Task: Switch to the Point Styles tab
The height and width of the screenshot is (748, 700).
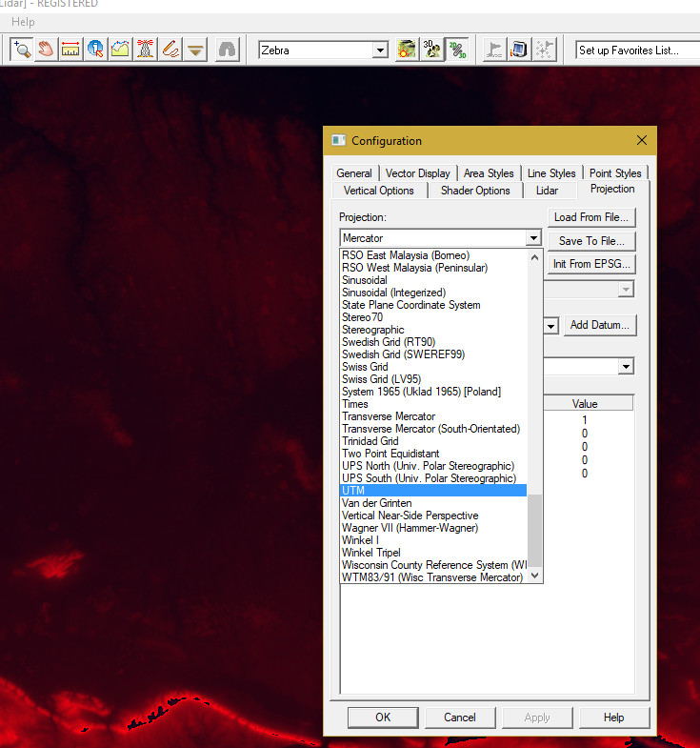Action: [615, 173]
